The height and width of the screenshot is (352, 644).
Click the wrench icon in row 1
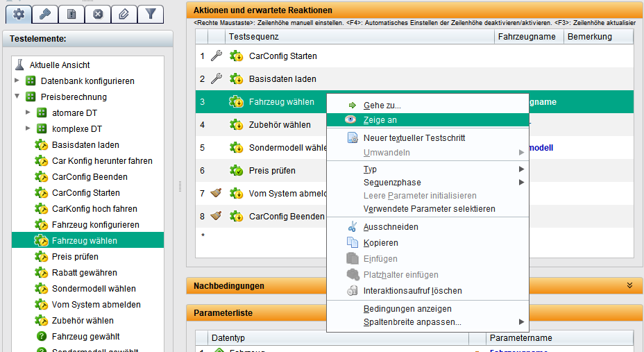216,56
